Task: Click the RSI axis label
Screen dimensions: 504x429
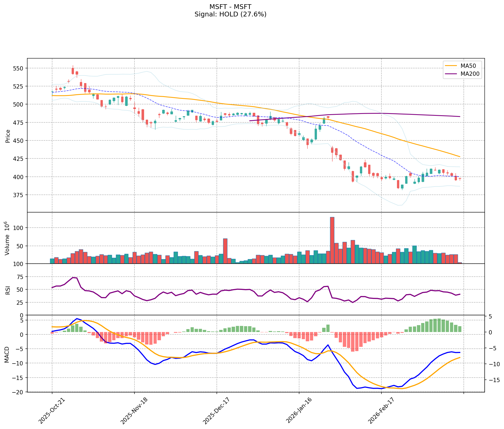Action: tap(8, 290)
